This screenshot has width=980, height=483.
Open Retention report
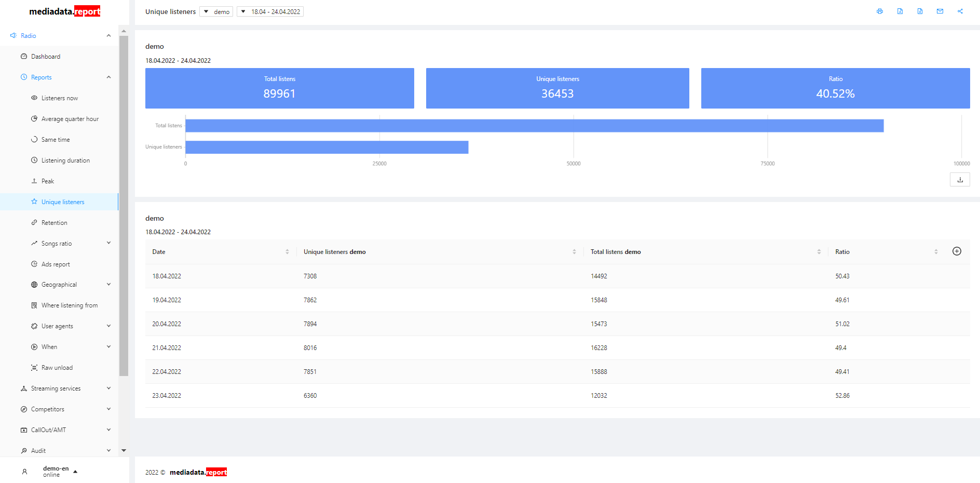point(54,223)
